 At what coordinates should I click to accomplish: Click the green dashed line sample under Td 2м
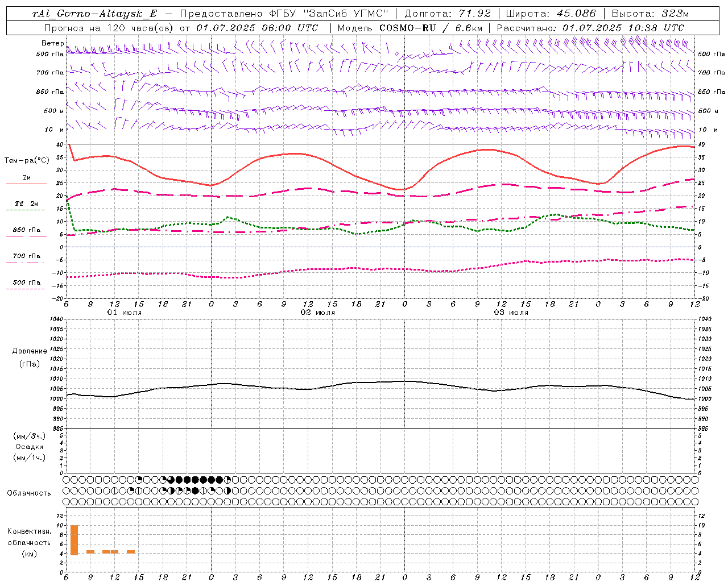(x=26, y=210)
